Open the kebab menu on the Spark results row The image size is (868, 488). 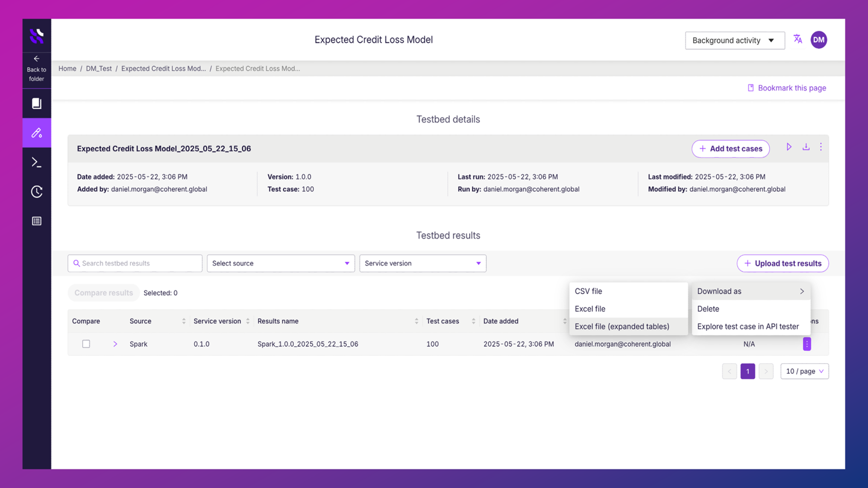(x=807, y=344)
